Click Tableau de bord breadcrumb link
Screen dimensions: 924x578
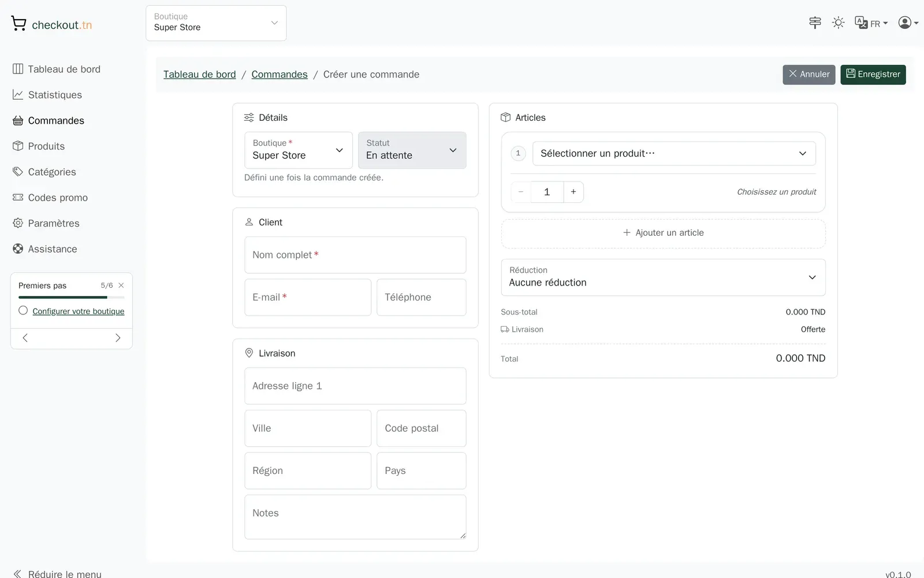click(200, 75)
